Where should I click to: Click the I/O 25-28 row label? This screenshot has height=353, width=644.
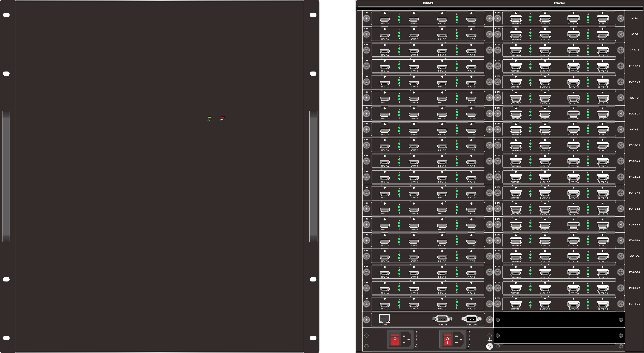634,114
